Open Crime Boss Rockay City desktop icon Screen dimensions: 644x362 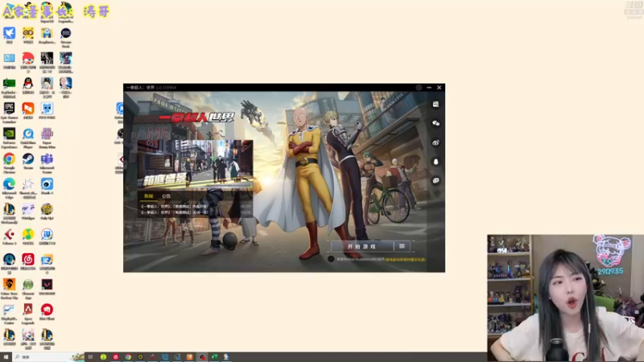[9, 289]
